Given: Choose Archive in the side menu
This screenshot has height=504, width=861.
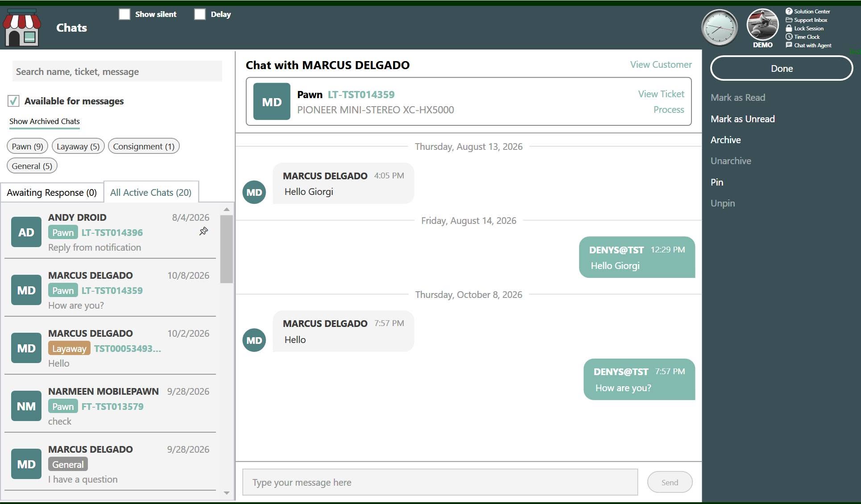Looking at the screenshot, I should pyautogui.click(x=725, y=140).
